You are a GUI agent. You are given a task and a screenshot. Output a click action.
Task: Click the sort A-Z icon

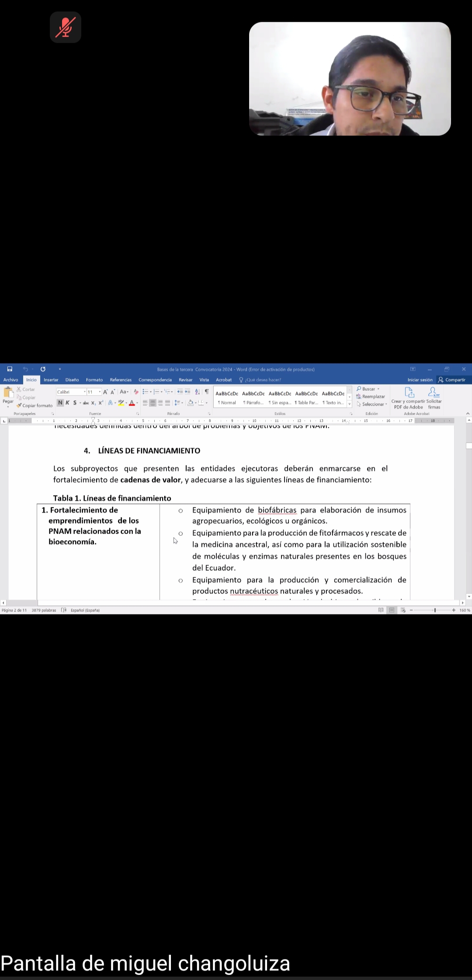click(198, 392)
